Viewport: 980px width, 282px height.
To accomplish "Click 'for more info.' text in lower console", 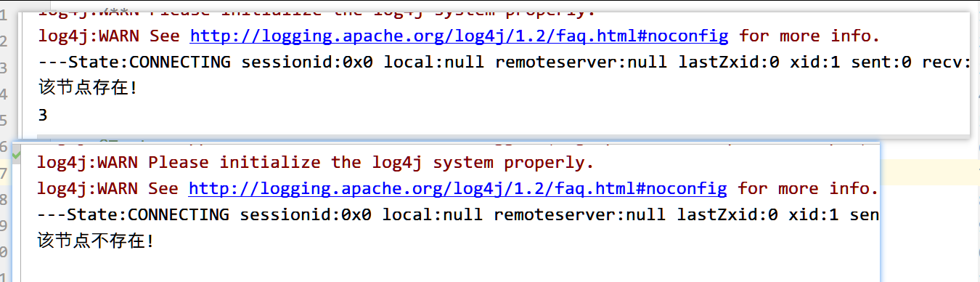I will [x=808, y=189].
